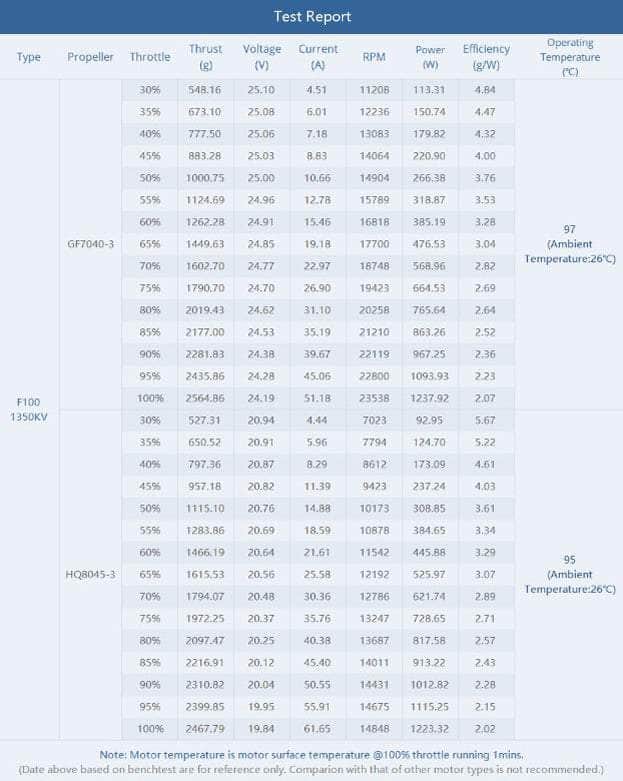
Task: Click the power value 1237.92
Action: (430, 398)
